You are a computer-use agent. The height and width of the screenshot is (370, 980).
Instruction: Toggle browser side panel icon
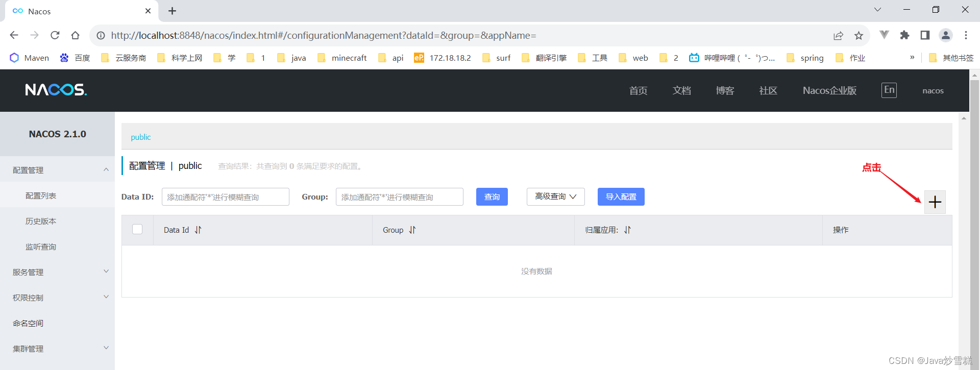[925, 35]
